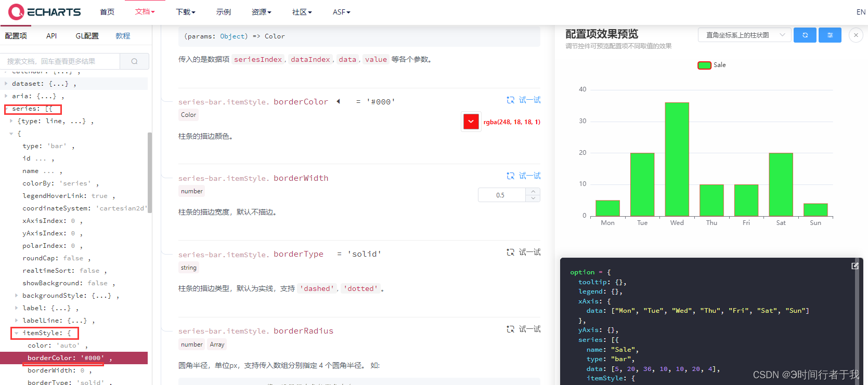Expand the dataset tree node
Viewport: 868px width, 385px height.
coord(6,83)
